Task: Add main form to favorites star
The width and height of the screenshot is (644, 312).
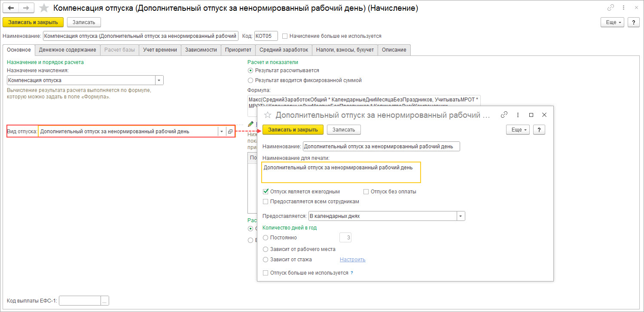Action: click(43, 8)
